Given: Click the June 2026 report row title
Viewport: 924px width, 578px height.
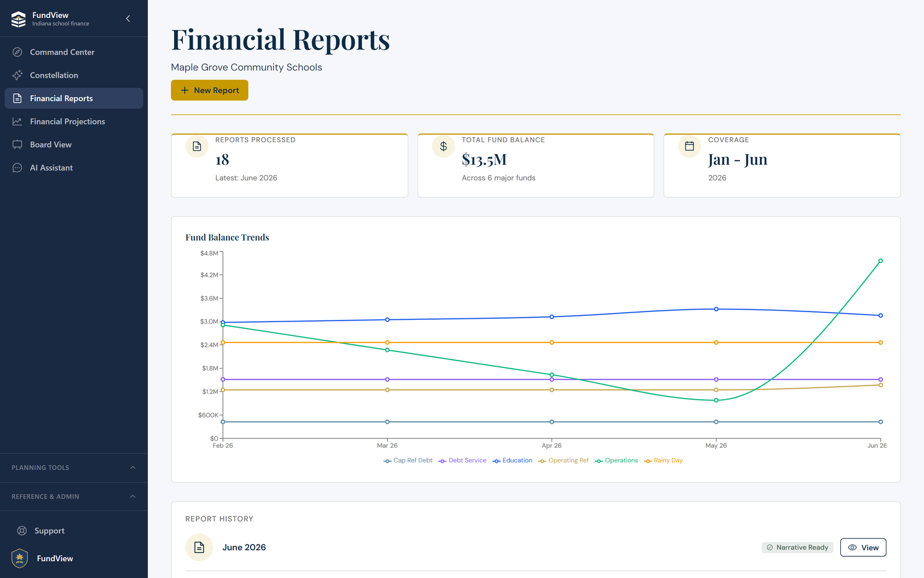Looking at the screenshot, I should (244, 547).
